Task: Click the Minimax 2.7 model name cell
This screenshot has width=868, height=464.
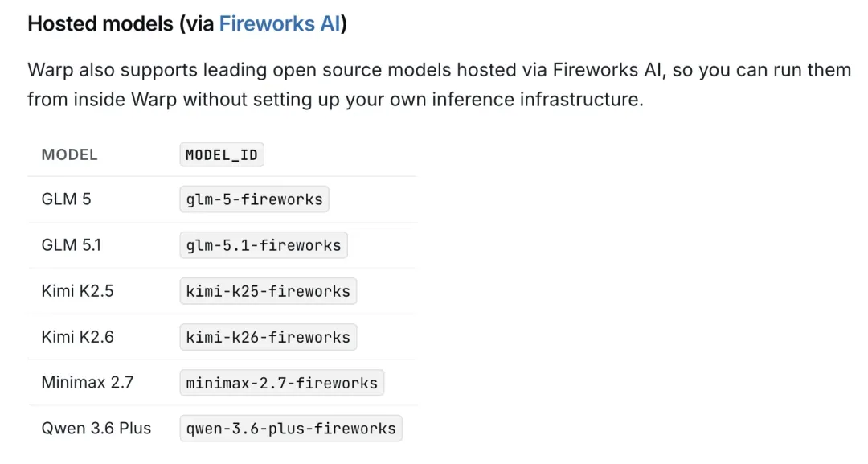Action: click(x=88, y=383)
